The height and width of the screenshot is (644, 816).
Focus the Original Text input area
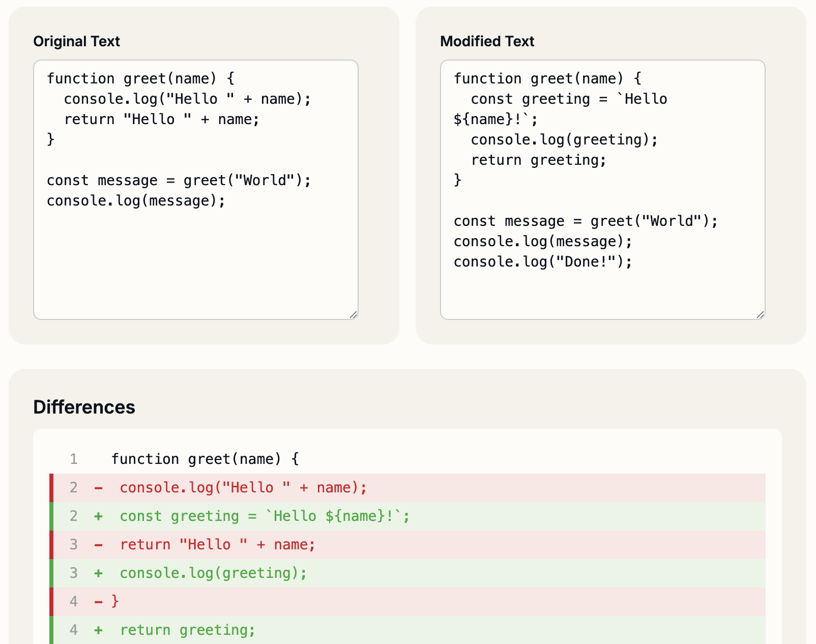pos(196,254)
